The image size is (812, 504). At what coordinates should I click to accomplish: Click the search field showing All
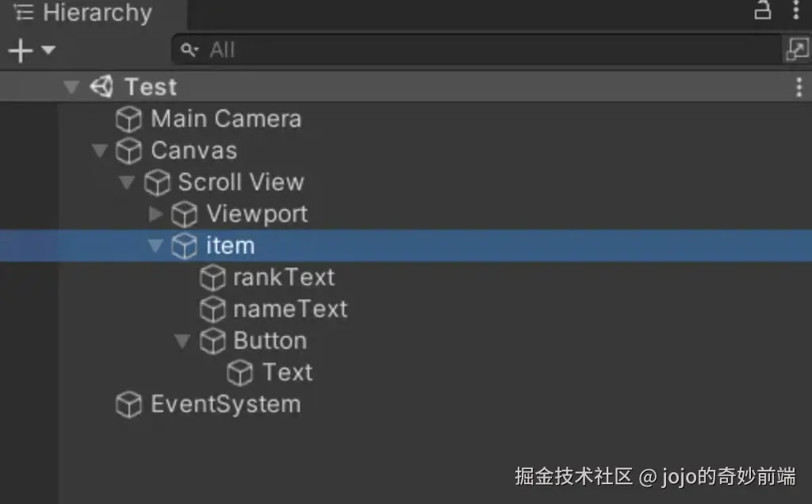(x=476, y=50)
